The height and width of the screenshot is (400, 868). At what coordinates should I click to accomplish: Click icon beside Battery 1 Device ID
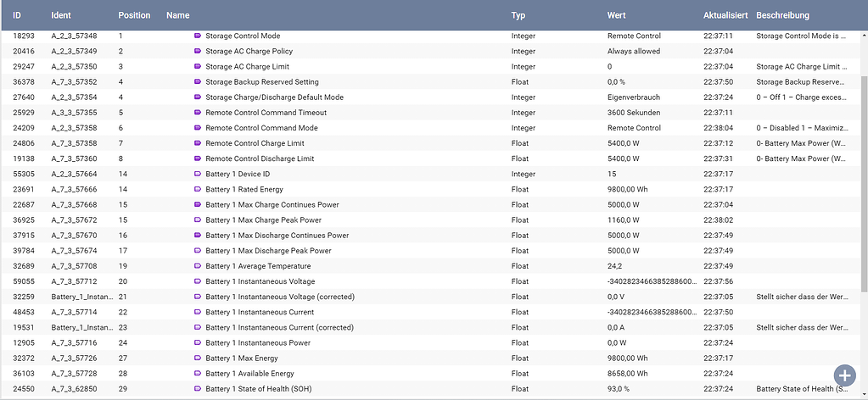(x=198, y=175)
